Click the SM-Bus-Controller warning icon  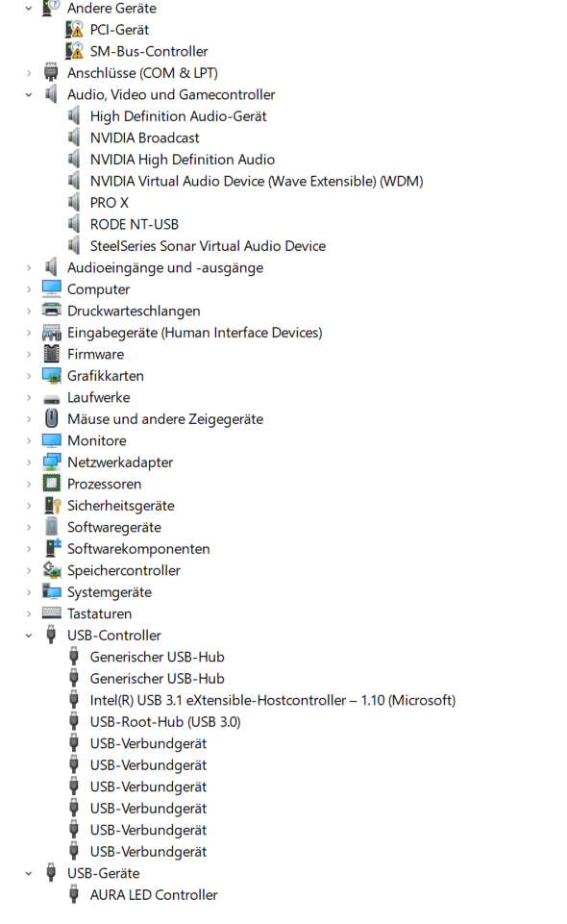tap(74, 51)
